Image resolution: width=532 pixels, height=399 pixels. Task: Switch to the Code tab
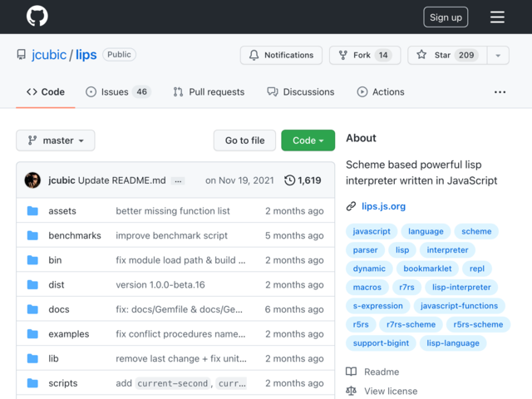point(46,92)
